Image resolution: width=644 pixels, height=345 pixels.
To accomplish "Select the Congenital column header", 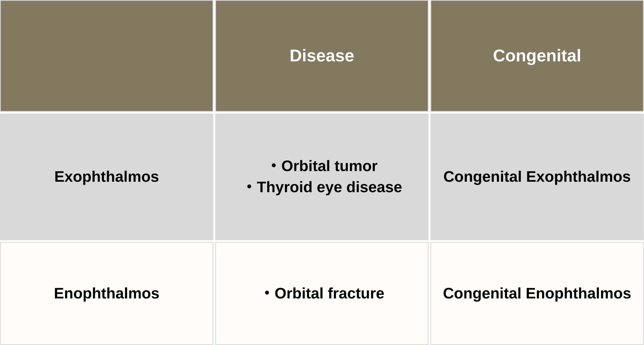I will coord(537,56).
